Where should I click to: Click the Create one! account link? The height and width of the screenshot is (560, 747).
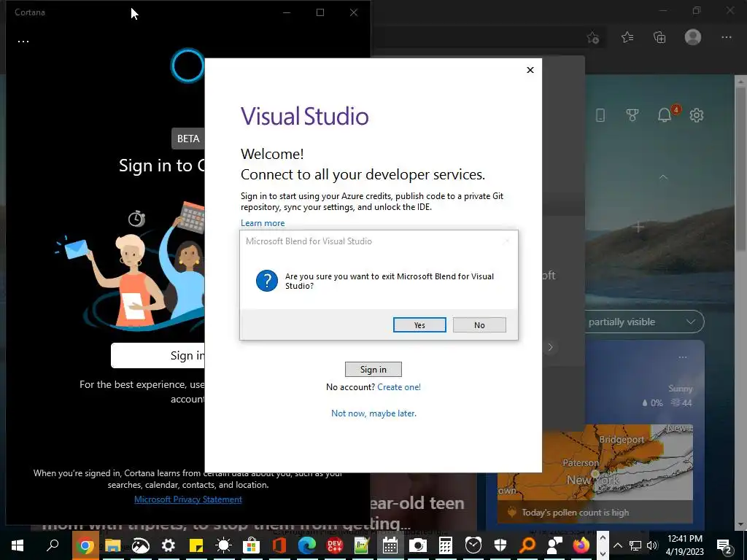[399, 387]
